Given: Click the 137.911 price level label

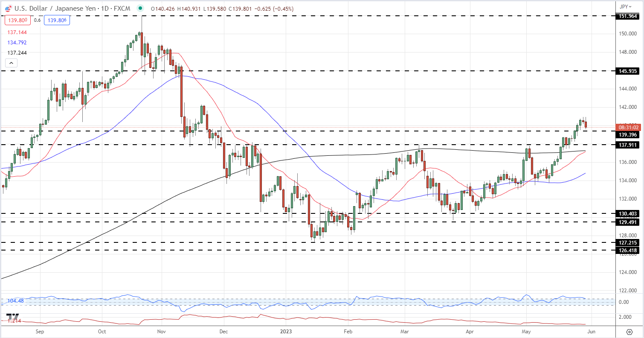Looking at the screenshot, I should (627, 145).
